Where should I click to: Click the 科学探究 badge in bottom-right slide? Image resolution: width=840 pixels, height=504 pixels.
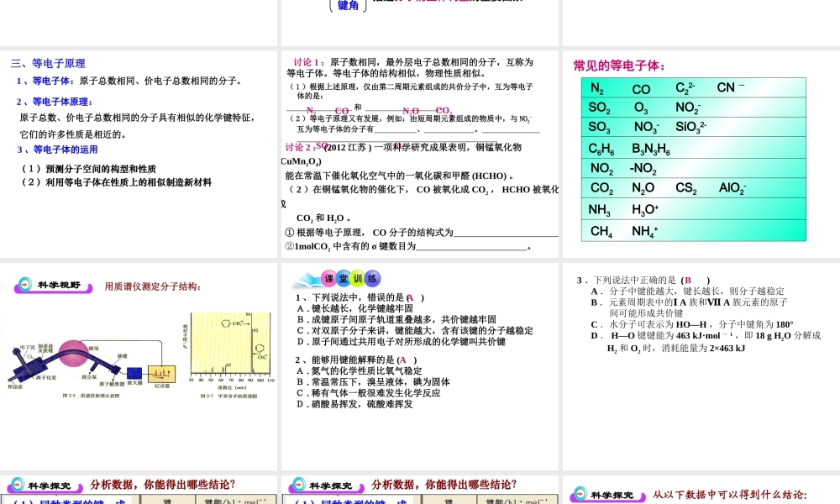[607, 495]
